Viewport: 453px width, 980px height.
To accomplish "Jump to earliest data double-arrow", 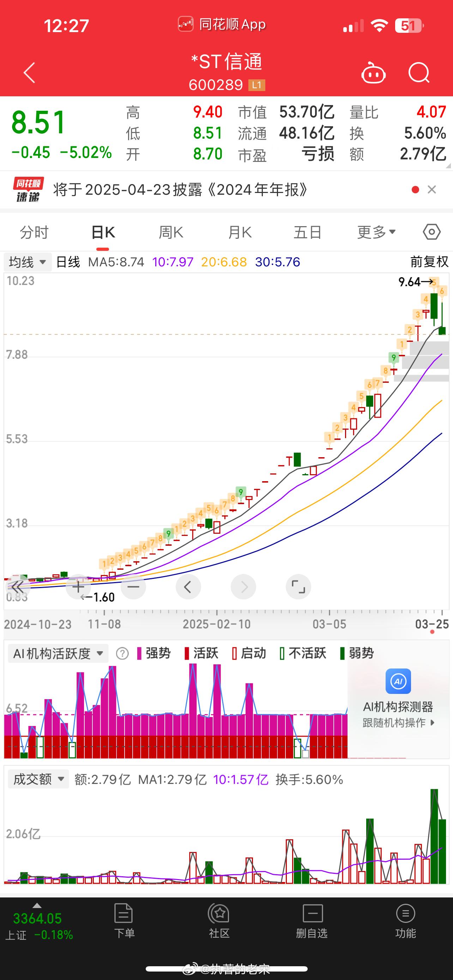I will coord(17,587).
